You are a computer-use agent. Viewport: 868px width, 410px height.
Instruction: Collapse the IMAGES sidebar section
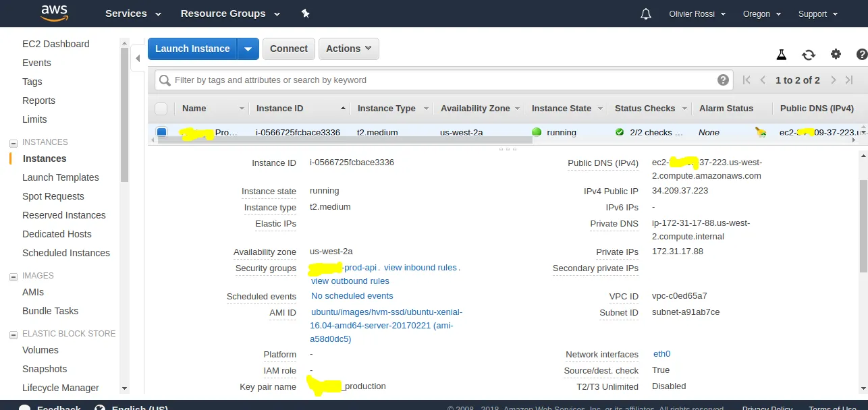13,276
